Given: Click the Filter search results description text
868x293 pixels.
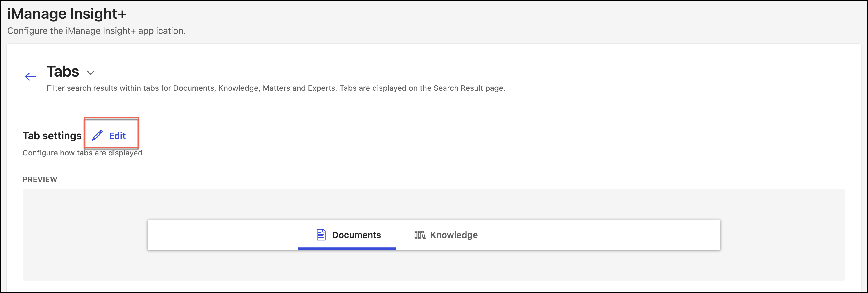Looking at the screenshot, I should coord(275,88).
